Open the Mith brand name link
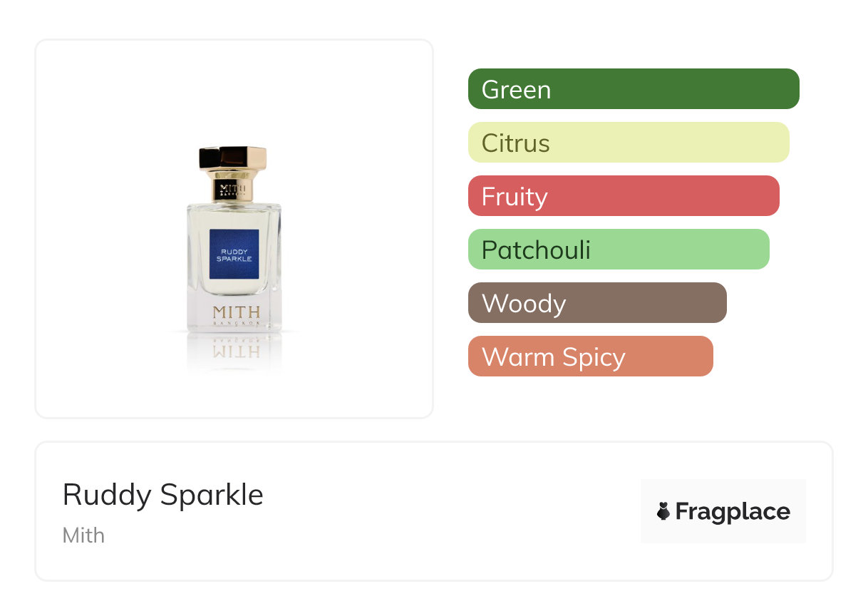The height and width of the screenshot is (616, 868). [83, 535]
